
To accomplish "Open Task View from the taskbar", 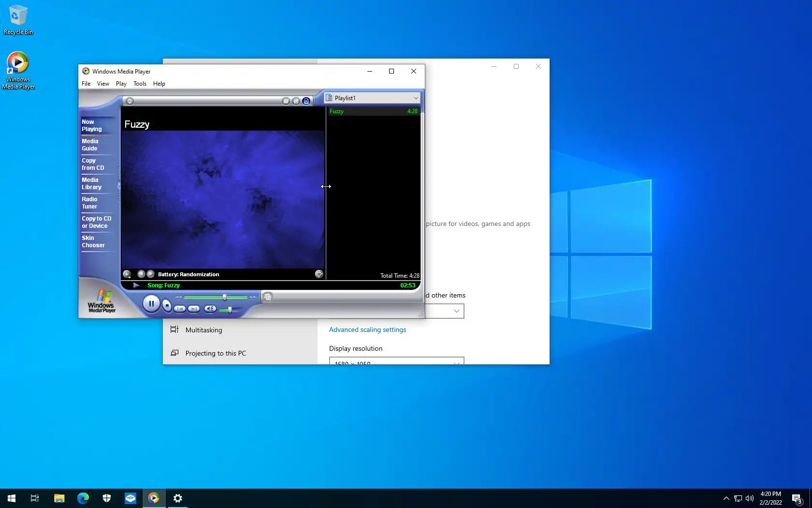I will click(35, 498).
